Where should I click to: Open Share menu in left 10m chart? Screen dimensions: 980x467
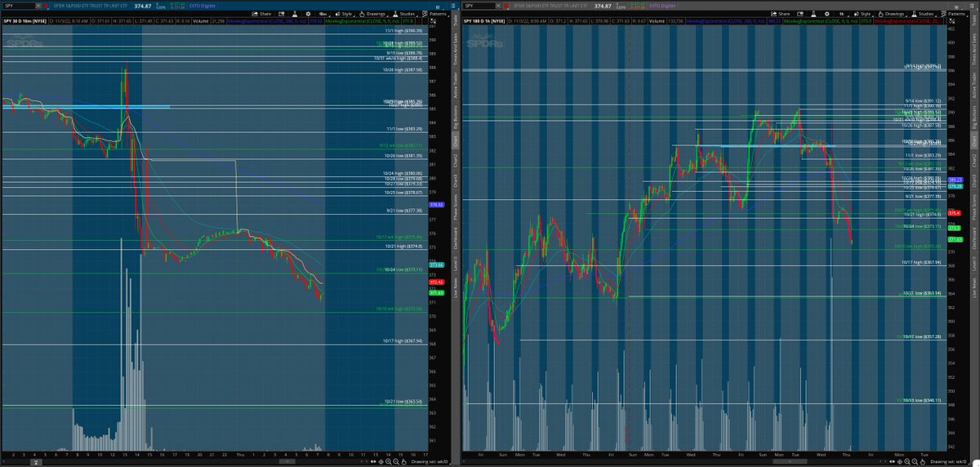262,14
